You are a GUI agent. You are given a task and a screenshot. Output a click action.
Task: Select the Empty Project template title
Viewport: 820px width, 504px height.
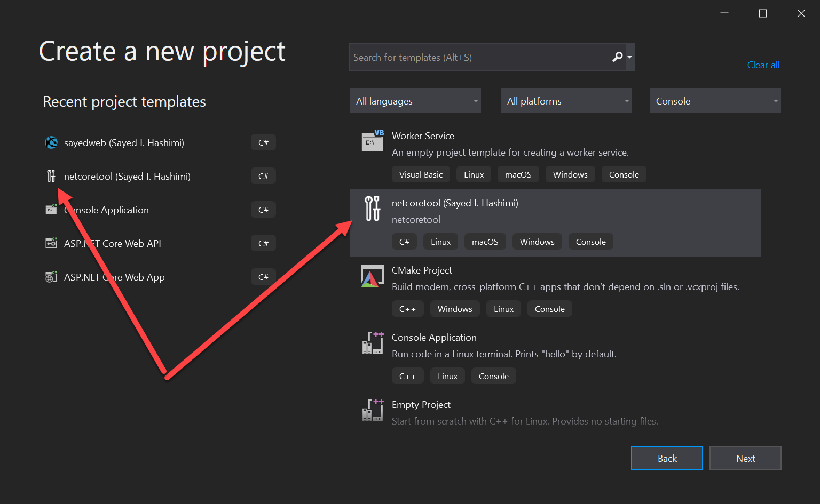pos(421,405)
